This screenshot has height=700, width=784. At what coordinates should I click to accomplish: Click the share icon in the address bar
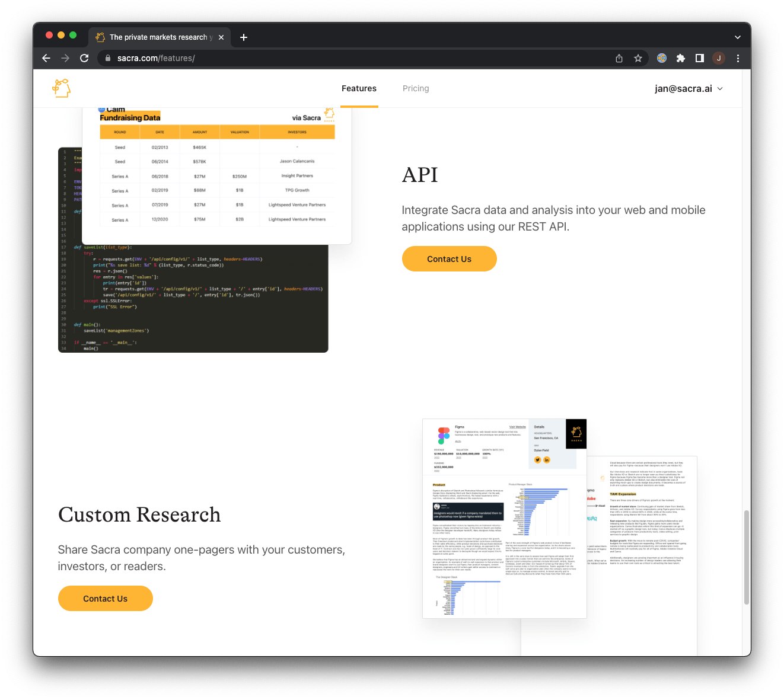619,58
